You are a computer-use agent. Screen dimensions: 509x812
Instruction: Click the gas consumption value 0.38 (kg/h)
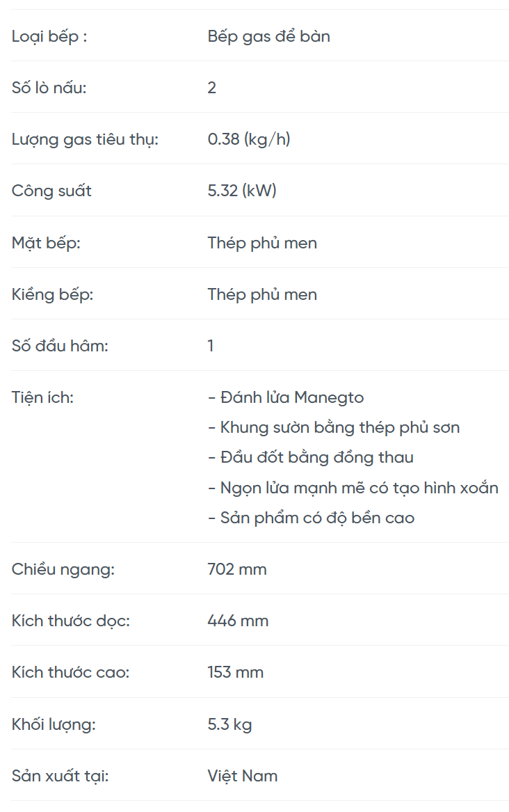(x=249, y=139)
